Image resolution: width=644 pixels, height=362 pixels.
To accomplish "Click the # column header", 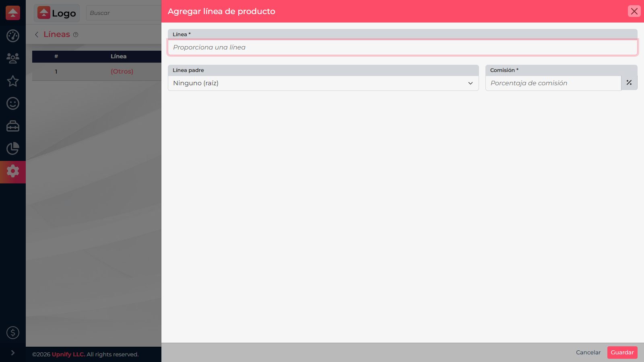I will tap(56, 56).
